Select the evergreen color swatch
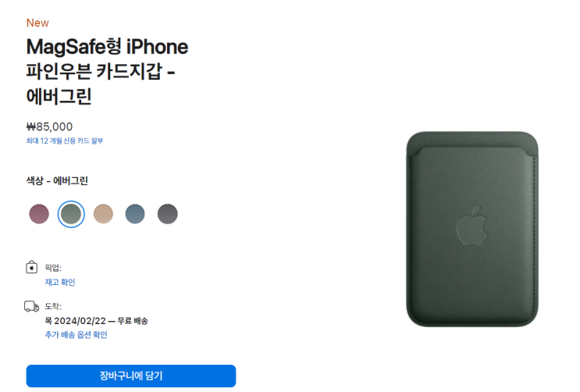Image resolution: width=580 pixels, height=392 pixels. tap(71, 214)
